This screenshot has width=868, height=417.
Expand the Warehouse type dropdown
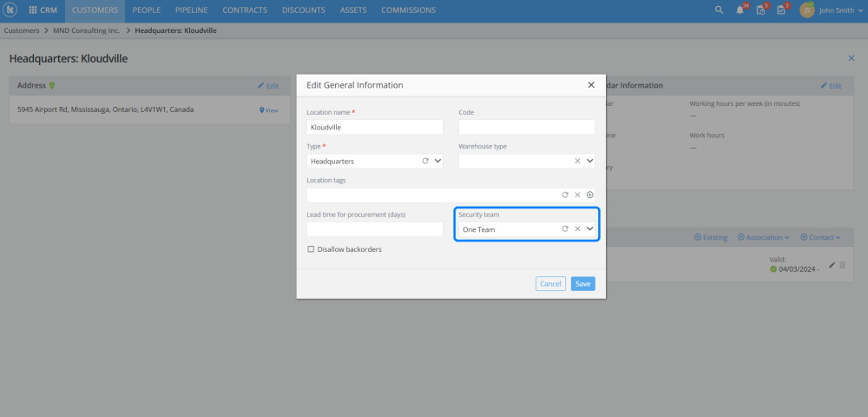(x=590, y=161)
